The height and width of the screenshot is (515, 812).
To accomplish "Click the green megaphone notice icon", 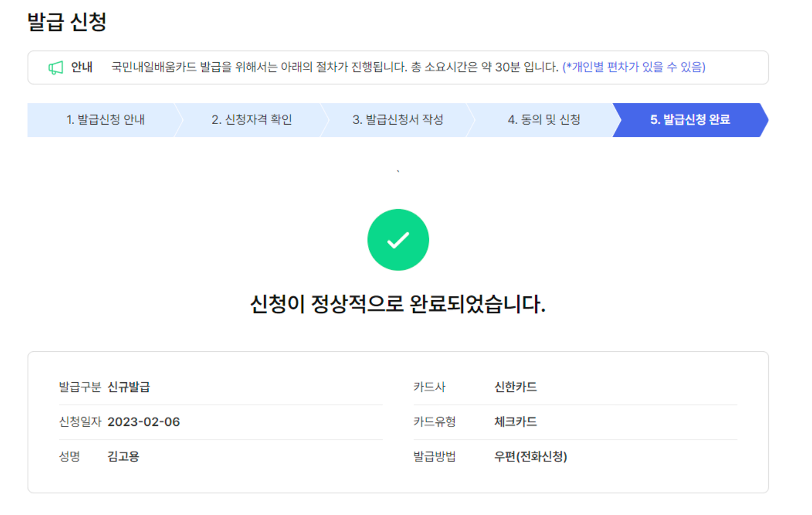I will [56, 67].
